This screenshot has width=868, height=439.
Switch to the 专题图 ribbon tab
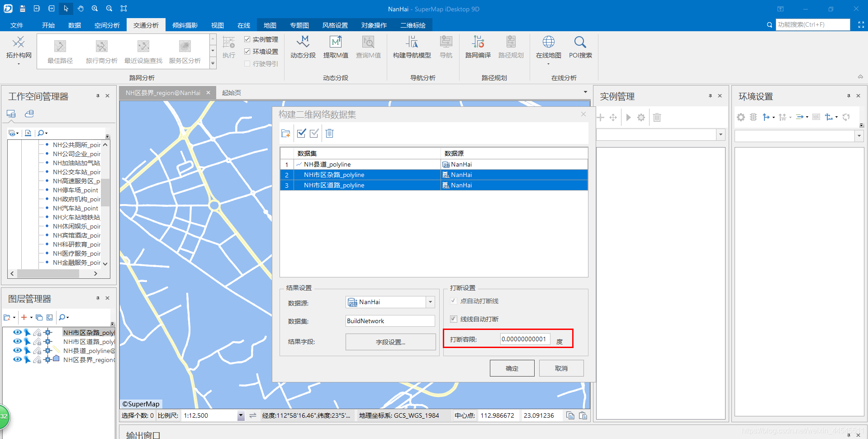click(299, 25)
